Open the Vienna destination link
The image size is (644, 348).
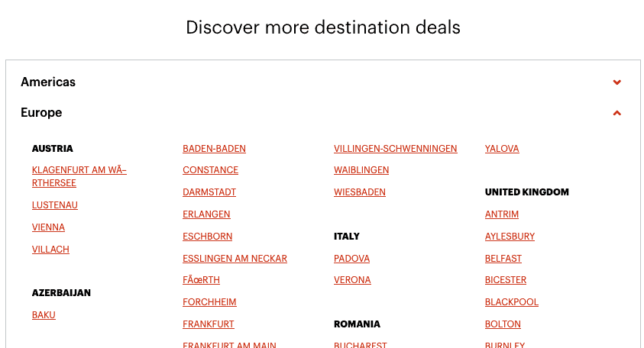(x=48, y=227)
